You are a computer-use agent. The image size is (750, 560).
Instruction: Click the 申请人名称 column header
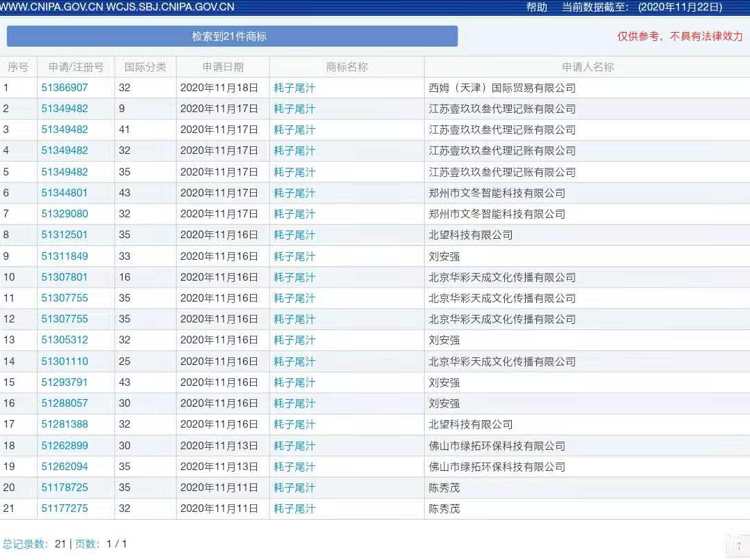587,67
